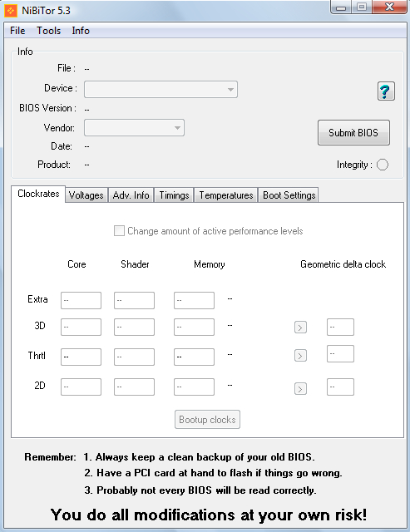
Task: Click the 'Have a PCI card at hand' reminder
Action: coord(213,473)
